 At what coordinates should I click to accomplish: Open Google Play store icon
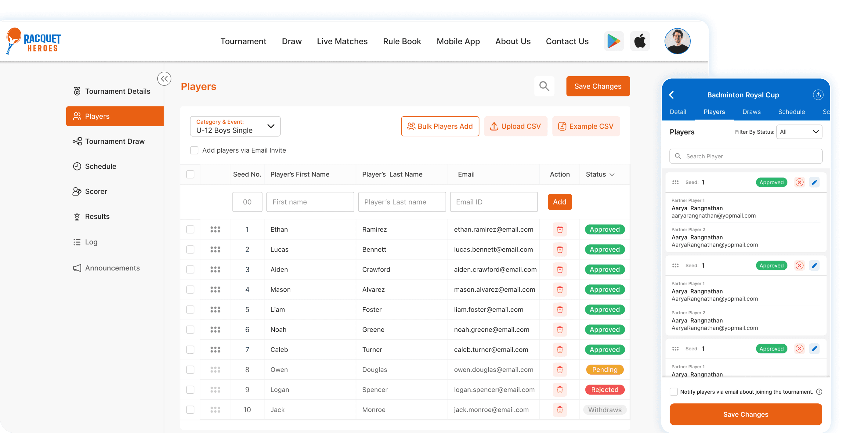[x=613, y=41]
